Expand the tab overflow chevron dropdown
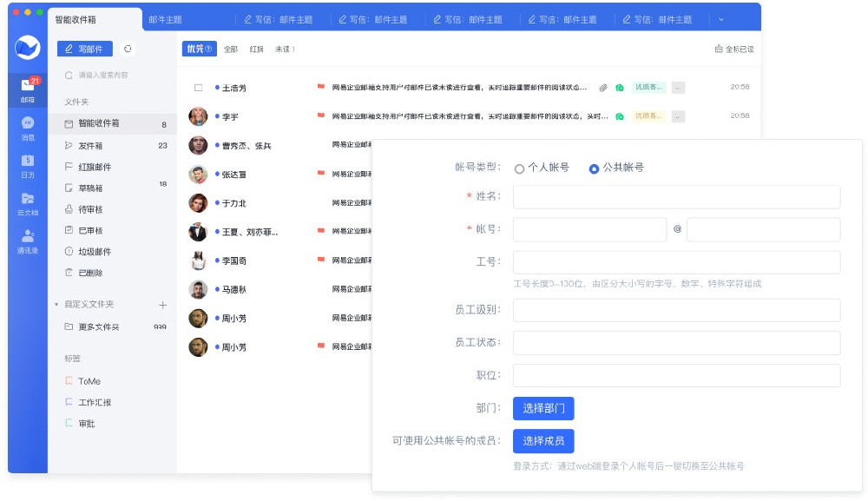This screenshot has width=868, height=501. coord(720,19)
